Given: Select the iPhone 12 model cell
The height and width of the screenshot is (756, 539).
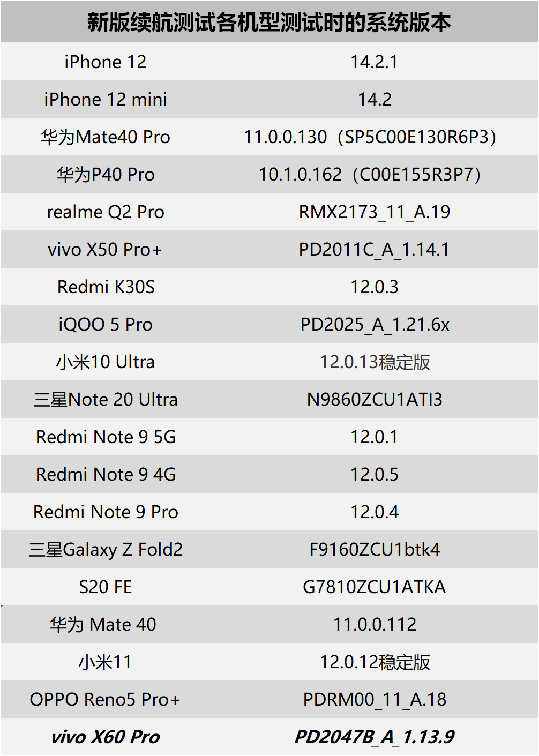Looking at the screenshot, I should click(106, 62).
